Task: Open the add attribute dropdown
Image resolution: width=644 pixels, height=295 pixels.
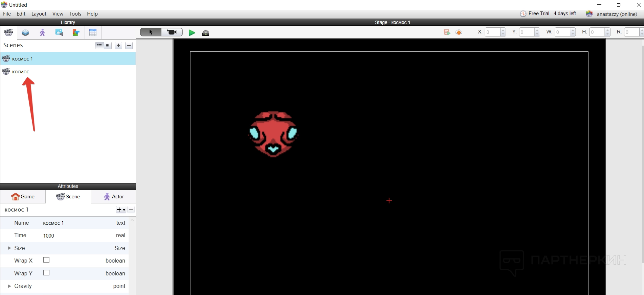Action: 121,210
